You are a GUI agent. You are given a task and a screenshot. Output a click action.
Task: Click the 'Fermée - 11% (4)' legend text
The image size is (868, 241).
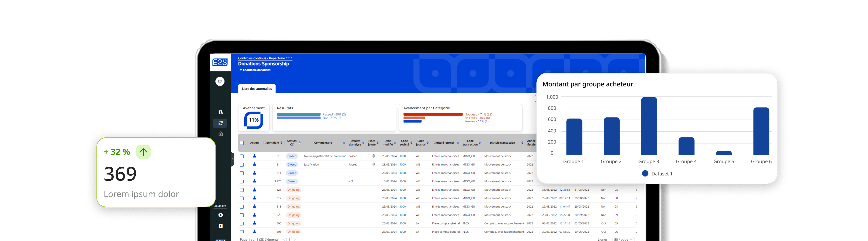[x=476, y=122]
